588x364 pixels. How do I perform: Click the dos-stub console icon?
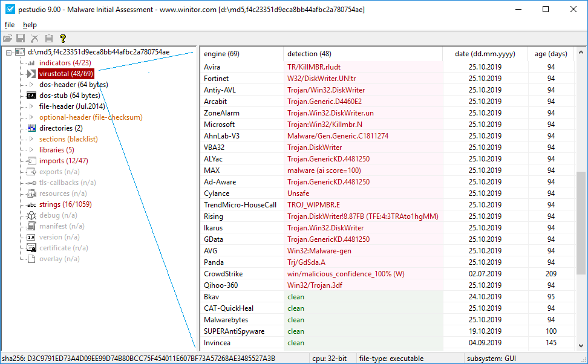pyautogui.click(x=31, y=96)
